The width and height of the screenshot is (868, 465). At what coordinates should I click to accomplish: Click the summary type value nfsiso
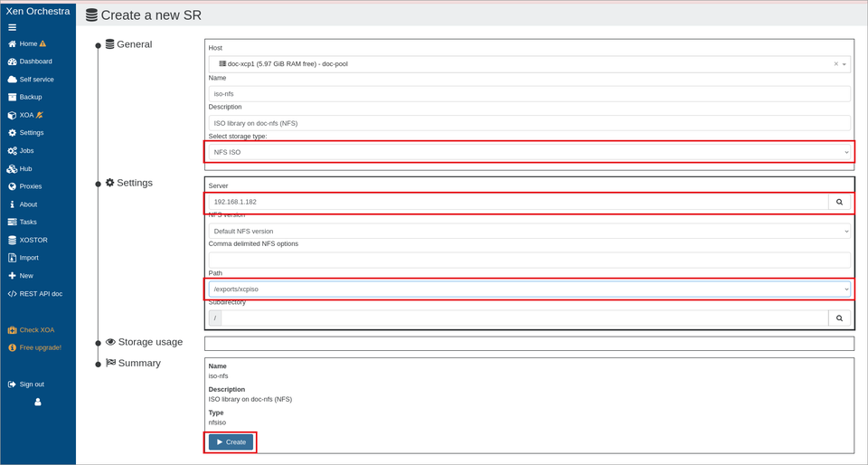(x=217, y=422)
